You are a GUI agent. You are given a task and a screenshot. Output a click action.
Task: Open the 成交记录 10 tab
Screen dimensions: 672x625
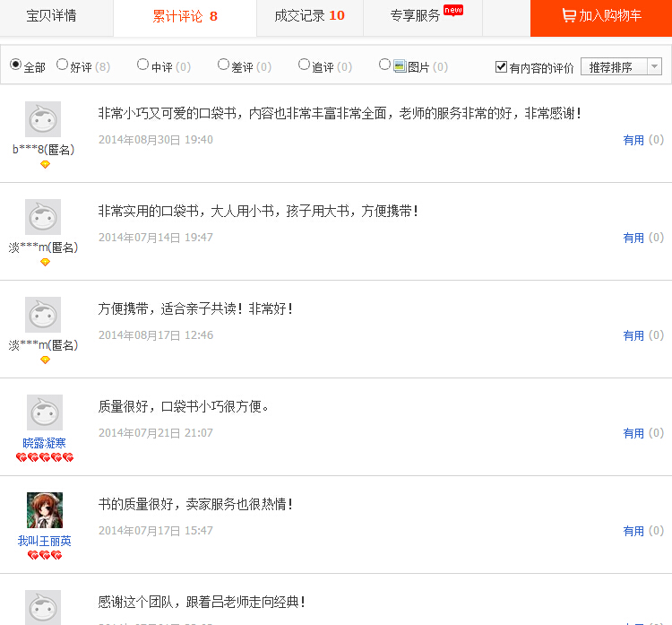pyautogui.click(x=309, y=16)
